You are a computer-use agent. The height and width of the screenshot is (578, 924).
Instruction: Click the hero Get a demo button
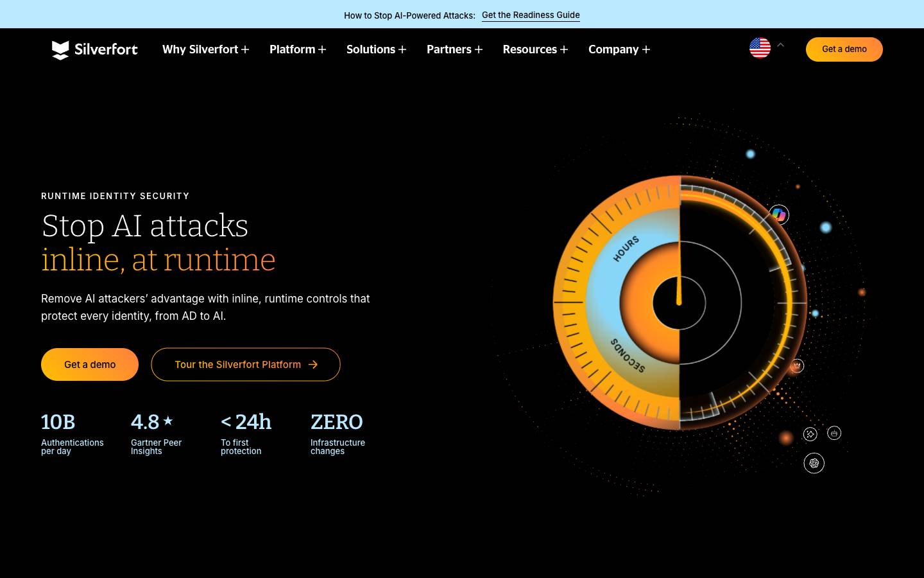[x=90, y=364]
